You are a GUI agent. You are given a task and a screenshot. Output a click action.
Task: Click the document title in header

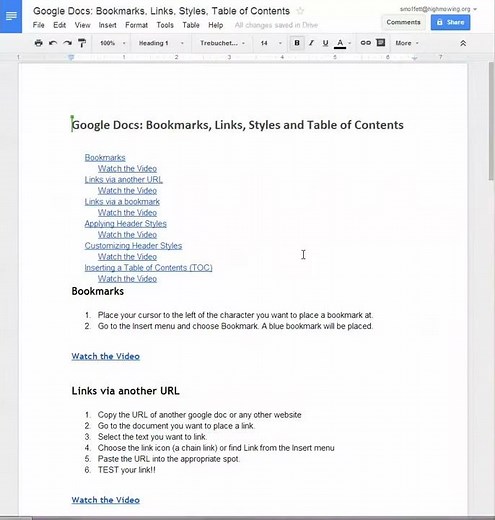click(161, 11)
